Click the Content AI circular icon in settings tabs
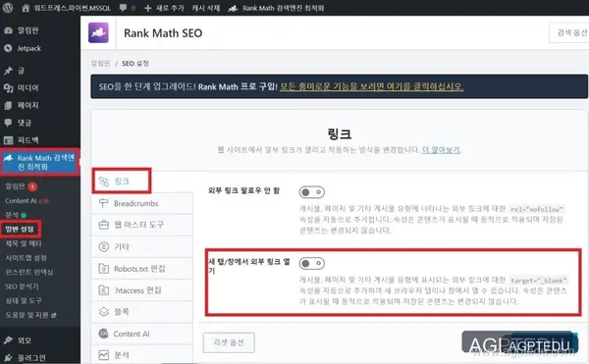The image size is (589, 364). 103,334
